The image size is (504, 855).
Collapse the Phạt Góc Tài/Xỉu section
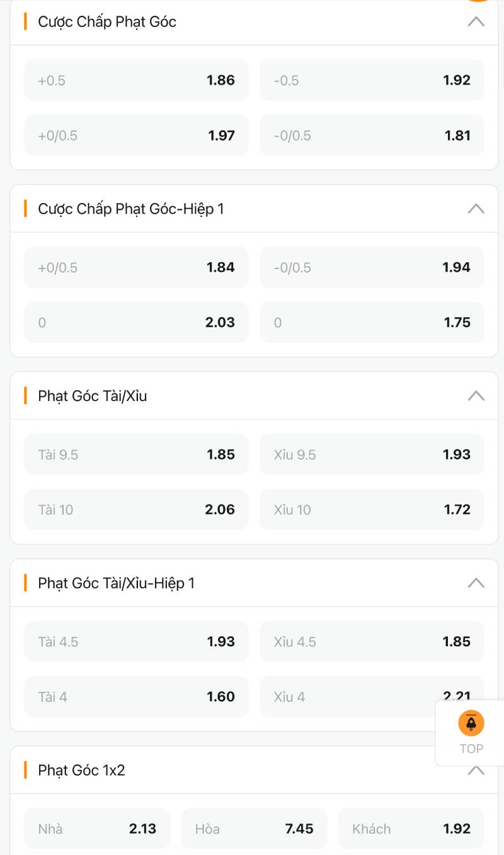tap(476, 396)
